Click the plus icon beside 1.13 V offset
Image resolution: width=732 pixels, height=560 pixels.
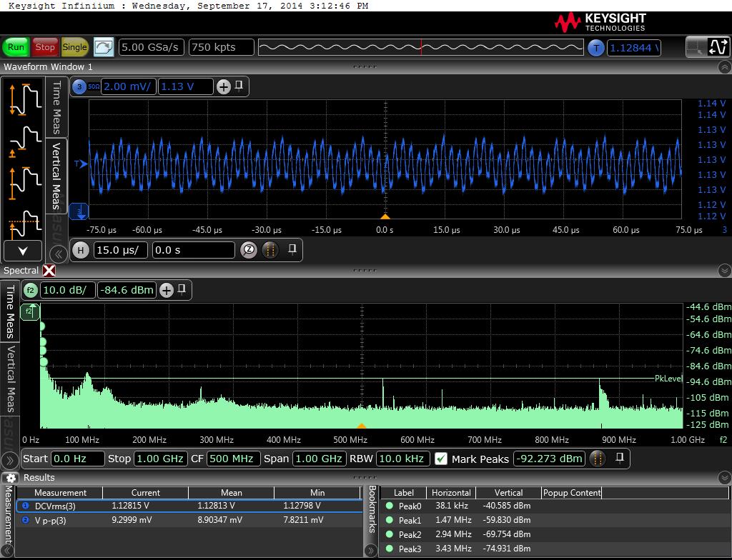point(224,86)
